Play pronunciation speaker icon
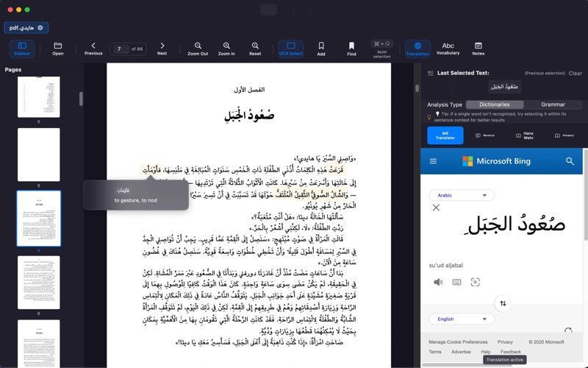This screenshot has width=588, height=368. tap(437, 282)
